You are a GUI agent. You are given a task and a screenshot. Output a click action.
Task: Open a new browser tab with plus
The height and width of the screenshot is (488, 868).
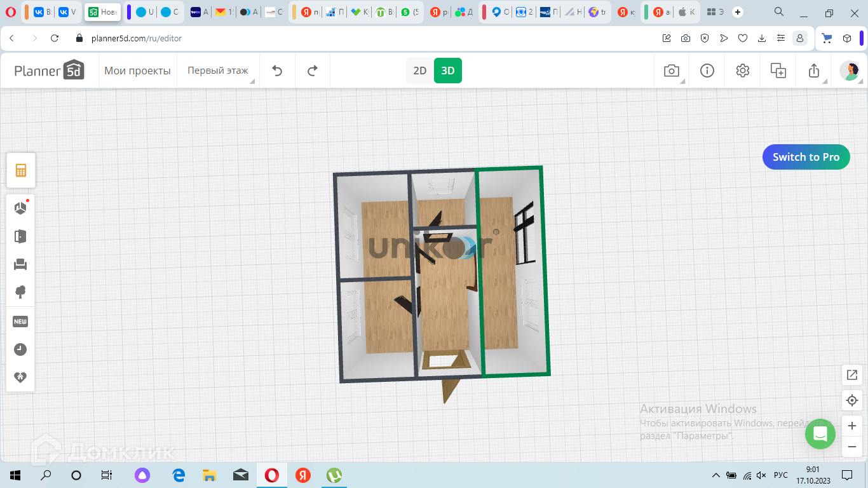(x=738, y=12)
